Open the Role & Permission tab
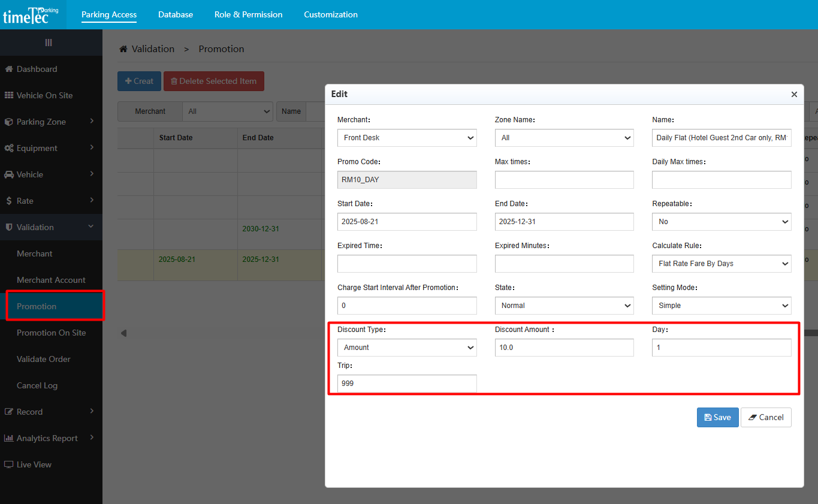This screenshot has height=504, width=818. coord(249,14)
